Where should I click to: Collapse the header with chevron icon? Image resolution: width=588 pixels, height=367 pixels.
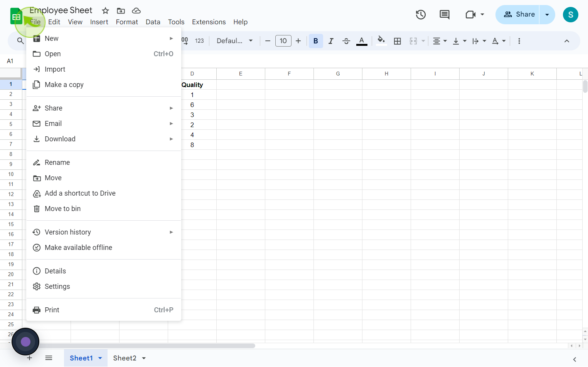tap(567, 41)
